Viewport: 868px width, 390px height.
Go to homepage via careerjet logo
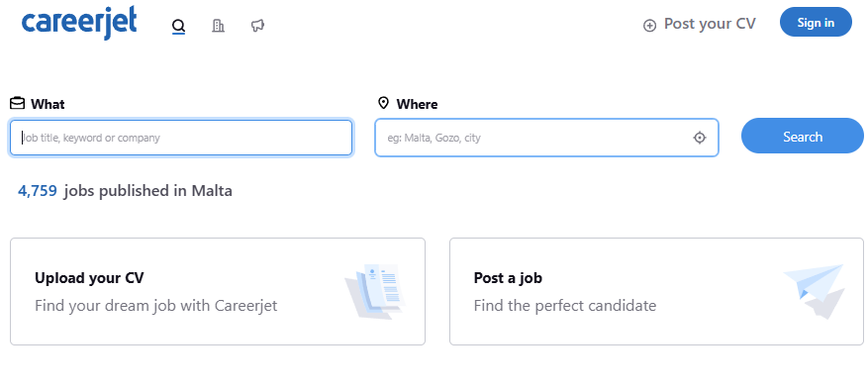(78, 23)
